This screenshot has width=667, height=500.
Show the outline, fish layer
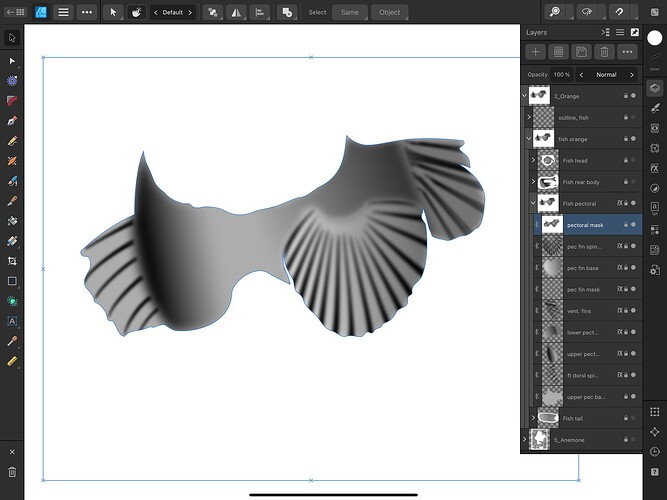(633, 117)
